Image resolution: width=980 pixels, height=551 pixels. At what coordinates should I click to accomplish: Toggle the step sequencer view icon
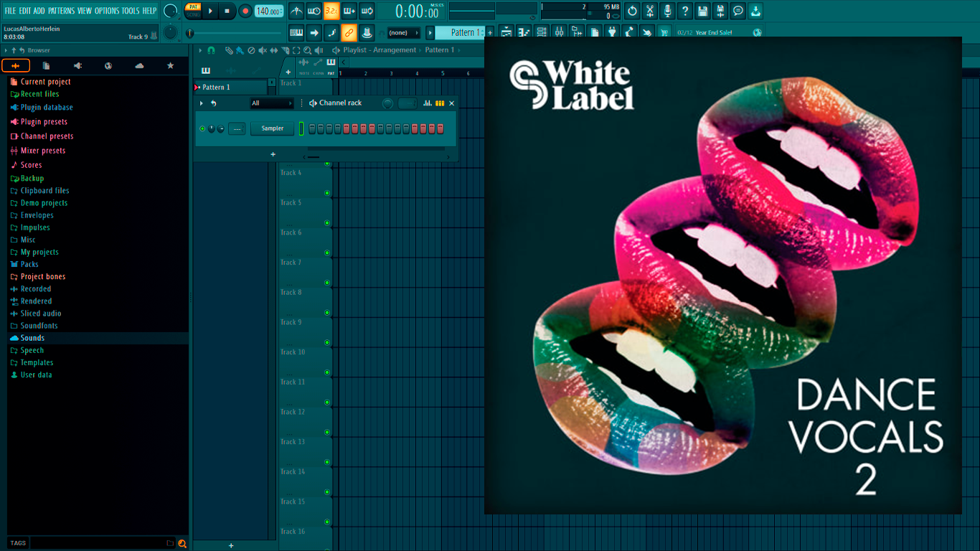click(x=440, y=103)
